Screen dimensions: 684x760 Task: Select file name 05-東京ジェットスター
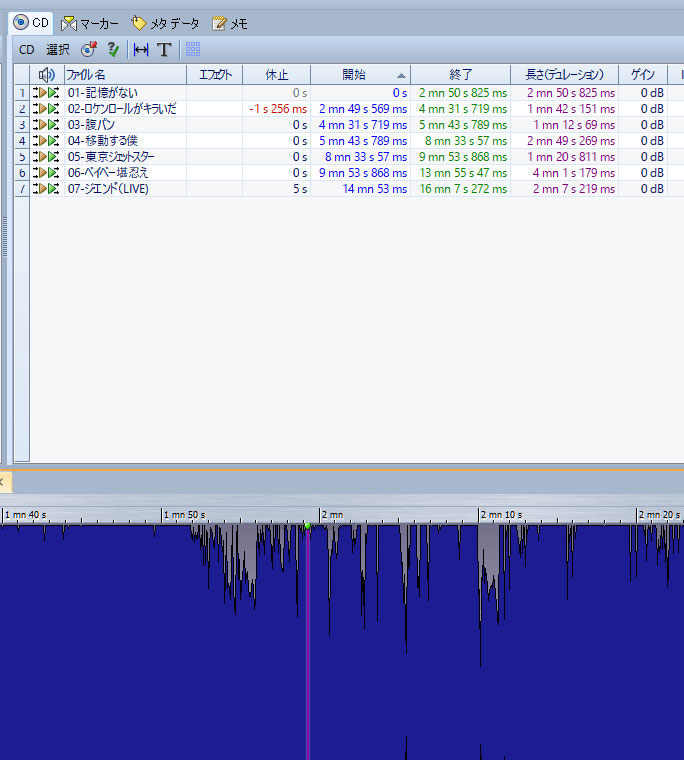(111, 157)
